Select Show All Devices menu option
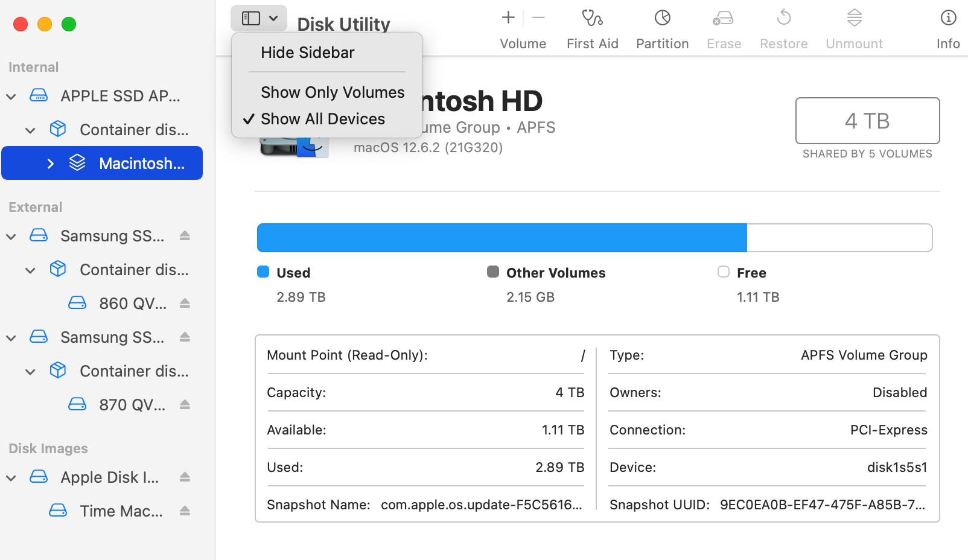The image size is (968, 560). (x=323, y=119)
